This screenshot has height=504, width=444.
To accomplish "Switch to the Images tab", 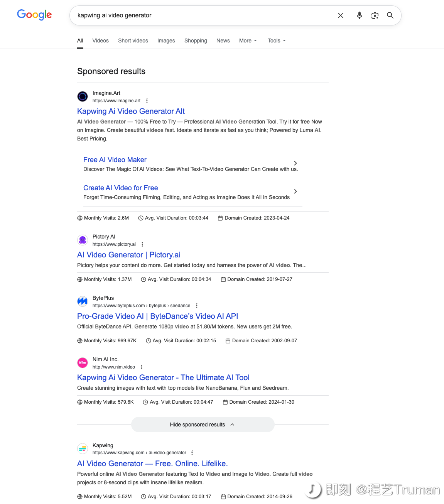I will (166, 41).
